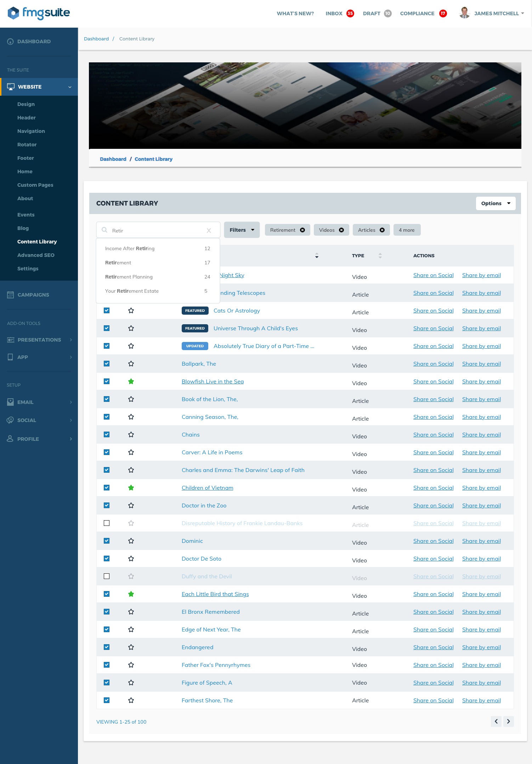Unfavorite the green star for Blowfish Live in the Sea
532x764 pixels.
[x=131, y=382]
